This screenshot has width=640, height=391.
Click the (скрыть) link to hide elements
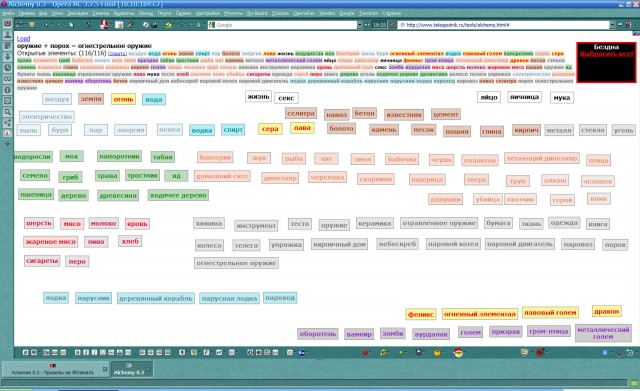[117, 53]
